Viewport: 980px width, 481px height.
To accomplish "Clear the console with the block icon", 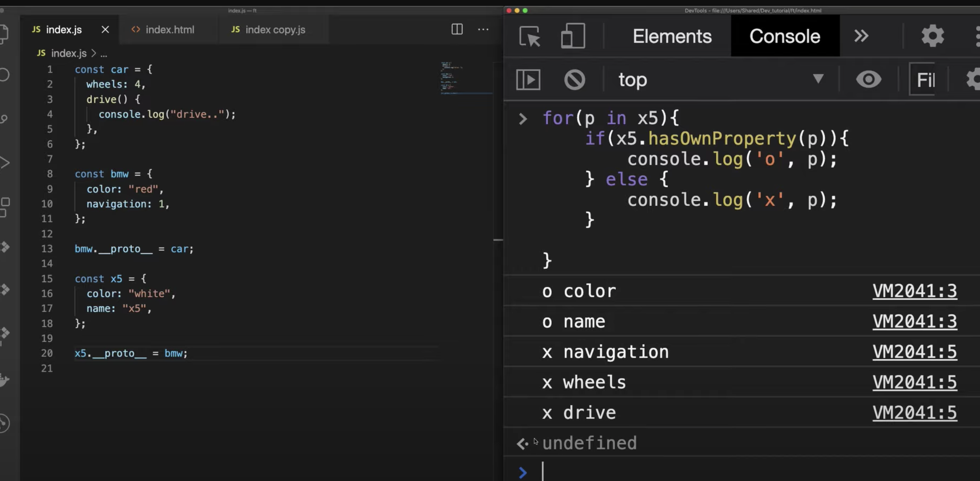I will (x=574, y=80).
